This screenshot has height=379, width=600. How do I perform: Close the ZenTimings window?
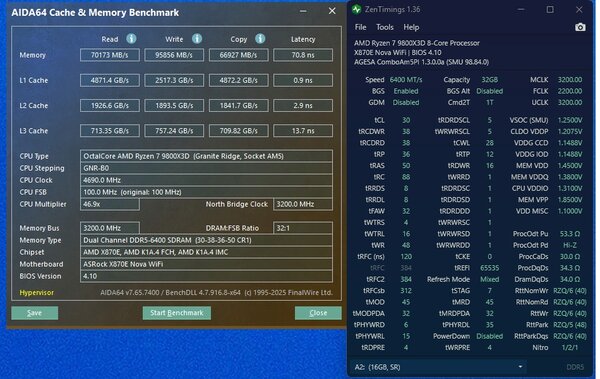click(579, 10)
